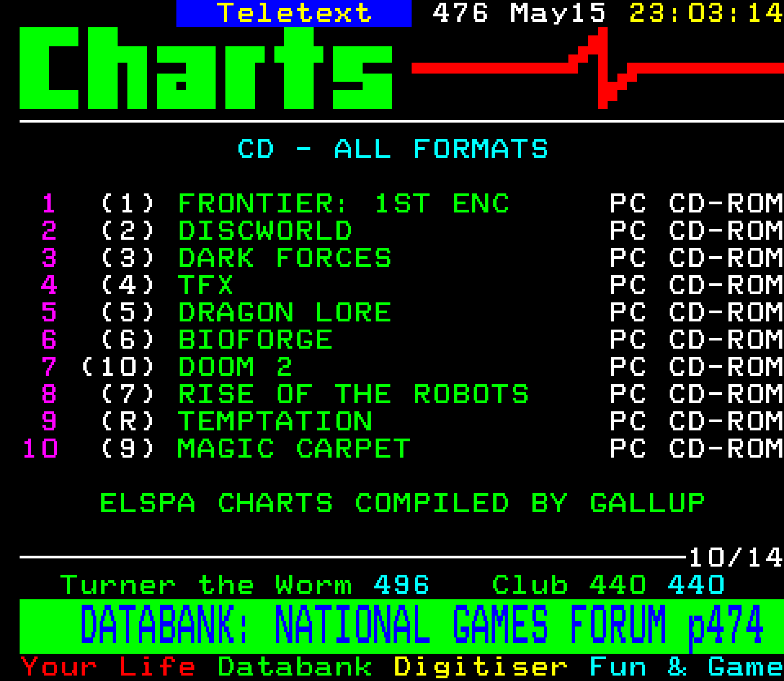Click previous position '(7)' for Rise of the Robots
This screenshot has height=681, width=784.
tap(128, 394)
